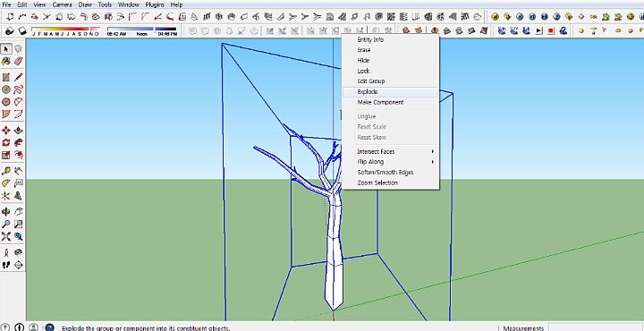Choose the Tape Measure tool
The width and height of the screenshot is (644, 331).
tap(6, 171)
